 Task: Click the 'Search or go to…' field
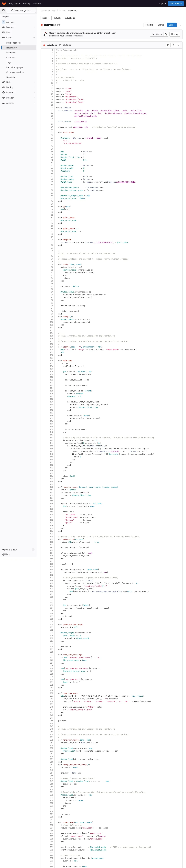[21, 10]
